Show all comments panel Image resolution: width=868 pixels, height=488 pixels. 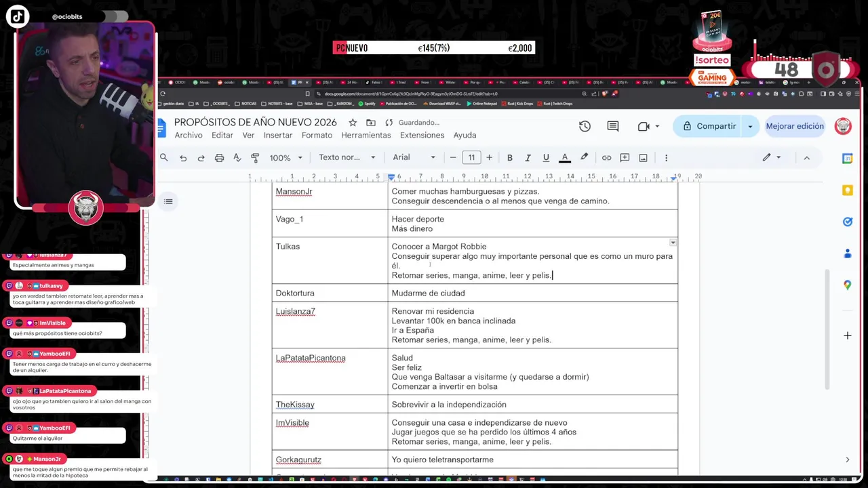pyautogui.click(x=613, y=126)
